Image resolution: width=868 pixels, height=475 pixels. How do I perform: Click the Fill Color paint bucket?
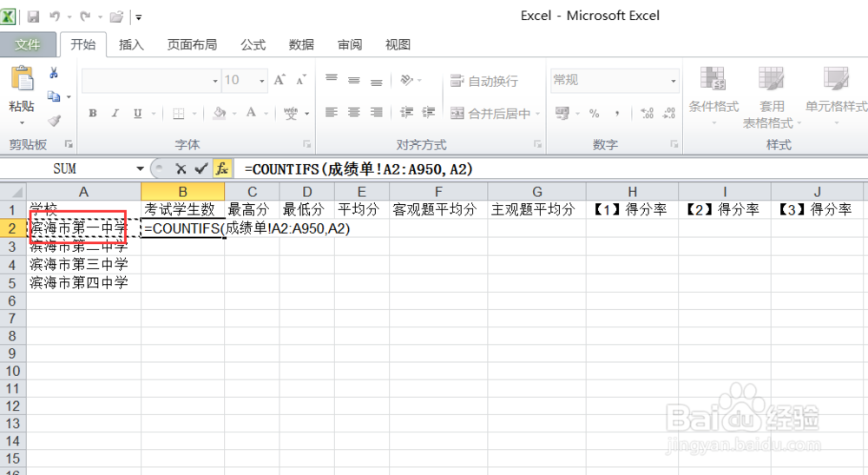(x=220, y=113)
